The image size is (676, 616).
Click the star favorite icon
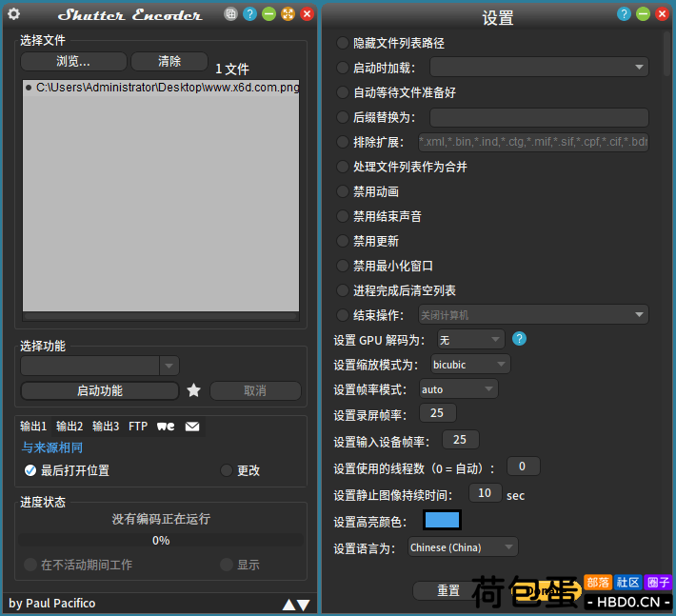(193, 390)
